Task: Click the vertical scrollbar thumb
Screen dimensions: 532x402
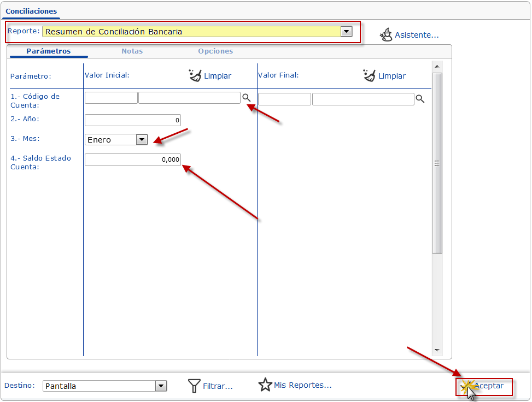Action: [x=437, y=163]
